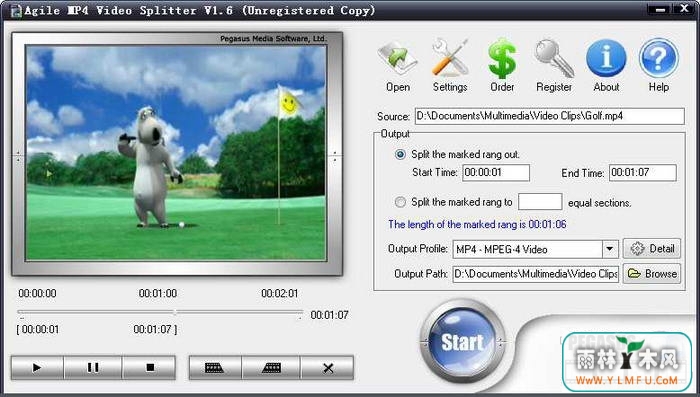Viewport: 700px width, 397px height.
Task: Click the video preview of the golf bear
Action: [176, 153]
